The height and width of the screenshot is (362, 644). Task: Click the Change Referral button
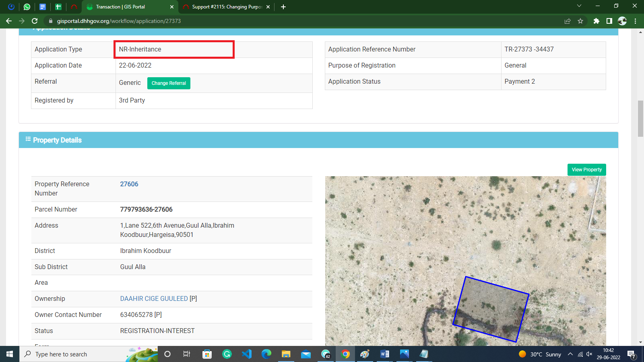pyautogui.click(x=169, y=83)
